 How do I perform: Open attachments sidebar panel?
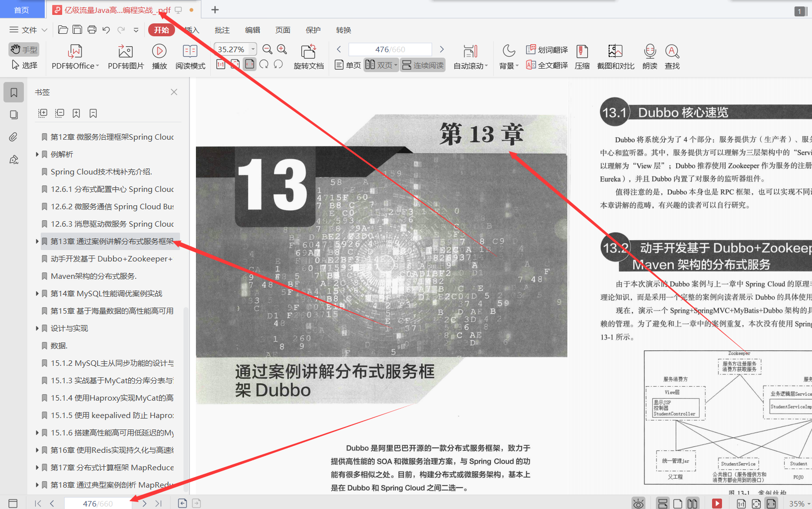point(13,137)
